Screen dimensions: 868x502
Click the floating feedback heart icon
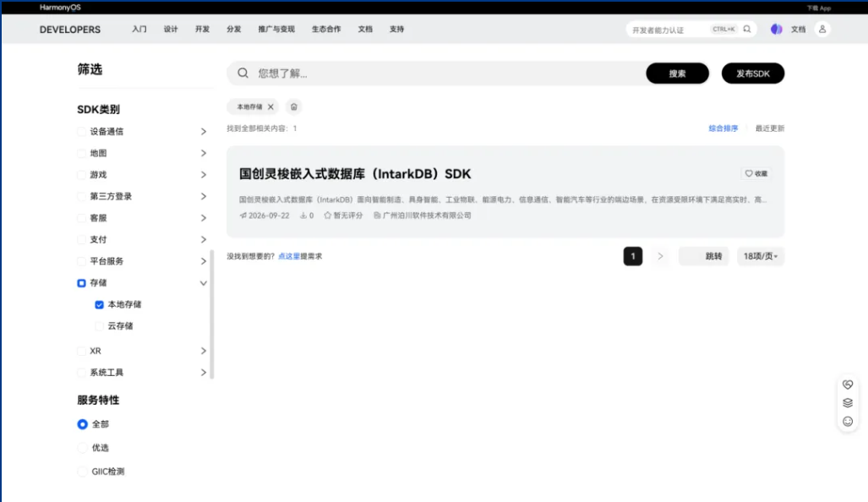click(848, 385)
